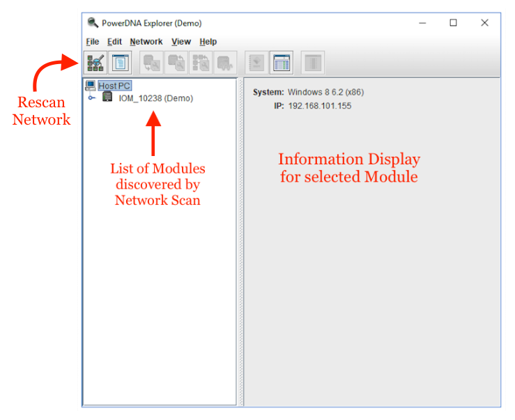
Task: Click the greyed-out module restore config icon
Action: click(x=176, y=63)
